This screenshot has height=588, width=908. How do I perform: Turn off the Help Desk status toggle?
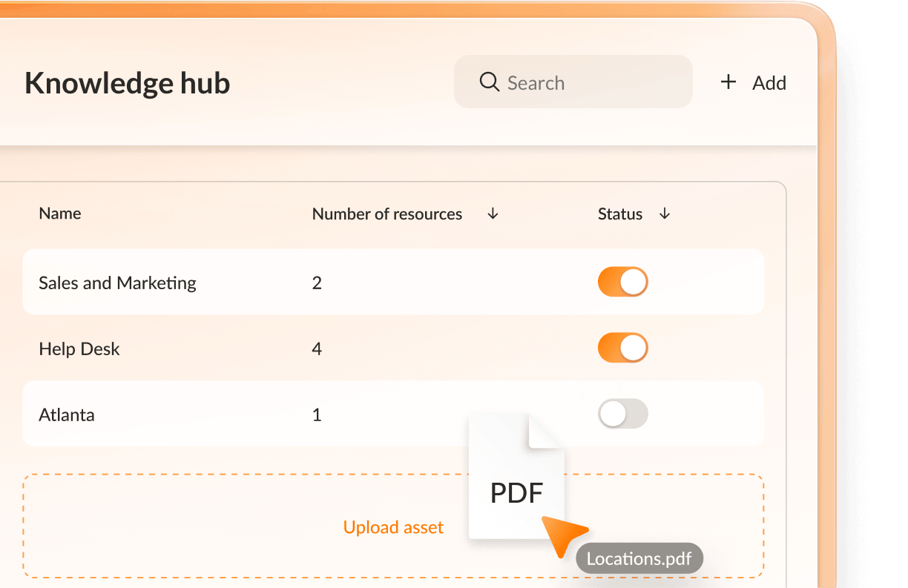click(x=623, y=348)
